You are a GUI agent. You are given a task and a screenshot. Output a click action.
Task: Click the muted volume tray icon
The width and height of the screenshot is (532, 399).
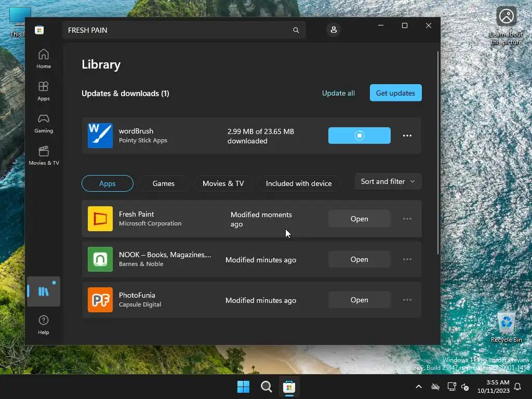(x=465, y=387)
